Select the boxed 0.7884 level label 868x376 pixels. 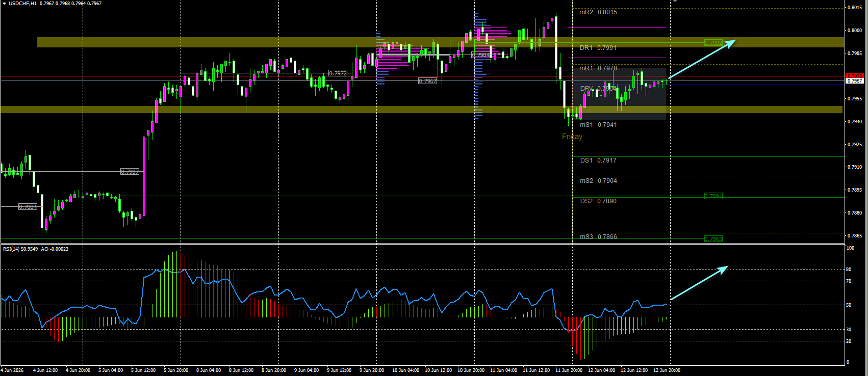(28, 207)
